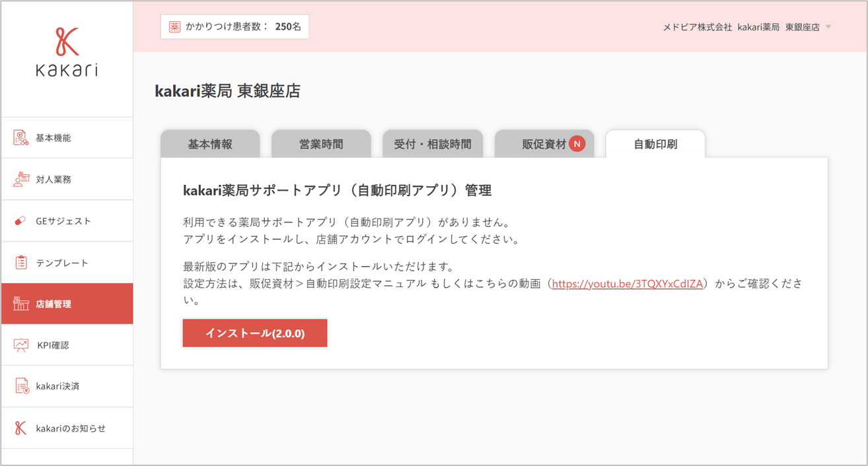The image size is (868, 466).
Task: Click the kakari薬局 東銀座店 page heading
Action: [x=227, y=91]
